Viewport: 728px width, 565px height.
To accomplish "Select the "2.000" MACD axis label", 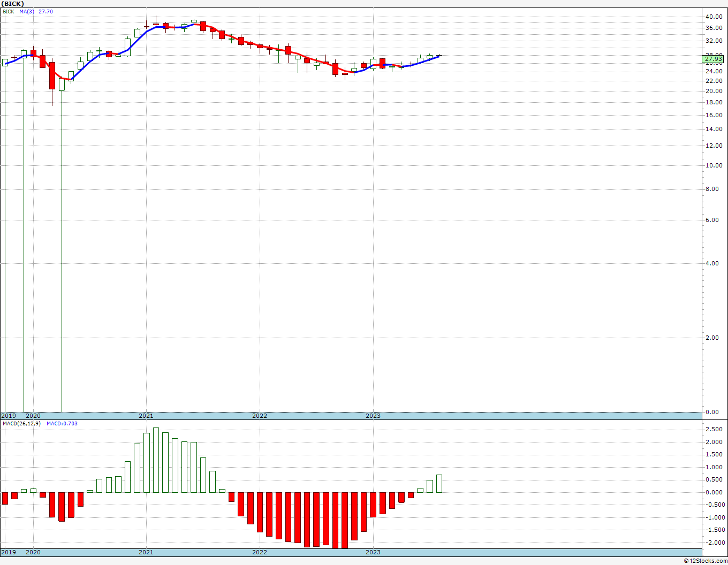I will click(715, 442).
